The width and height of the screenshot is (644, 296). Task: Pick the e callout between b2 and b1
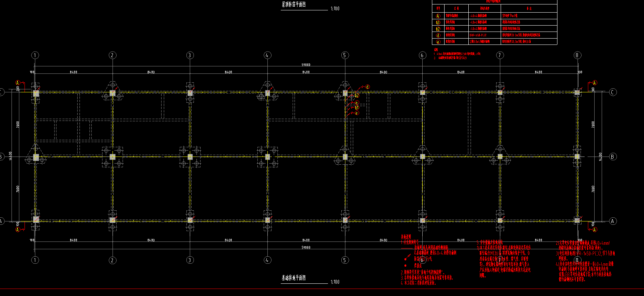[357, 103]
